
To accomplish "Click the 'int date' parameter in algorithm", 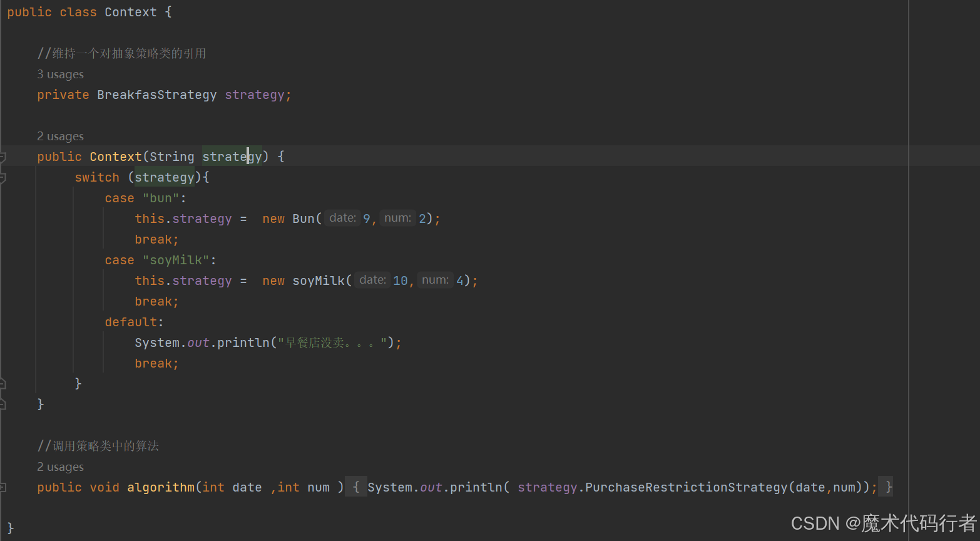I will click(232, 487).
